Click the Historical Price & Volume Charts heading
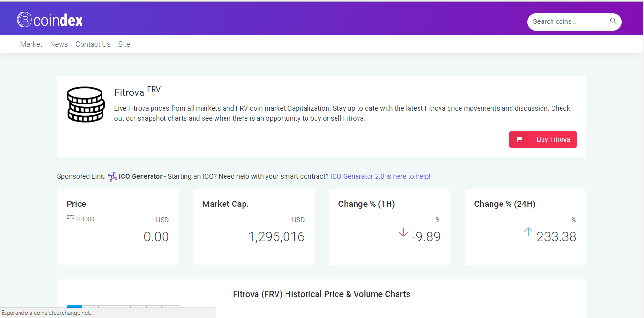The height and width of the screenshot is (318, 644). (322, 294)
